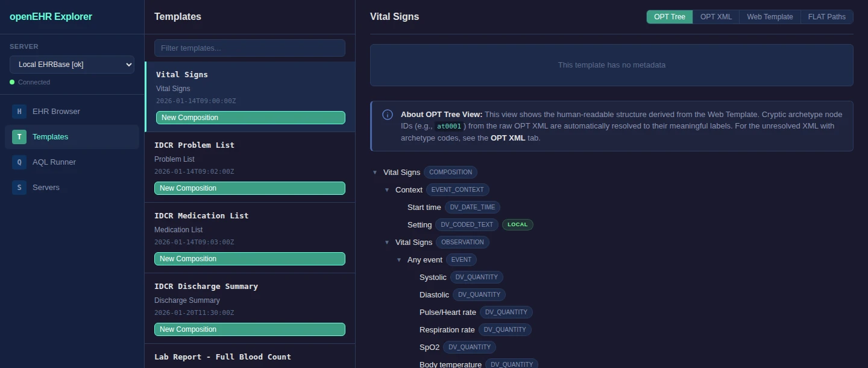
Task: Go to the Servers page
Action: pyautogui.click(x=72, y=188)
